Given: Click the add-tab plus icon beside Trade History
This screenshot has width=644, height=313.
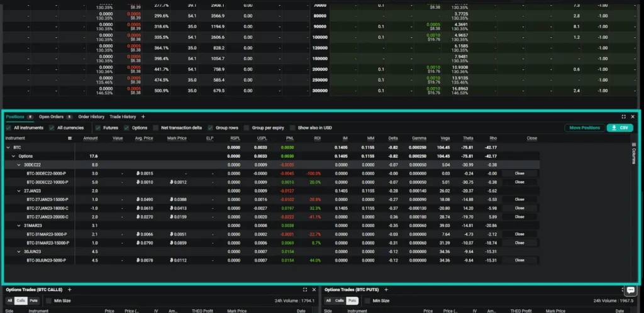Looking at the screenshot, I should click(143, 116).
